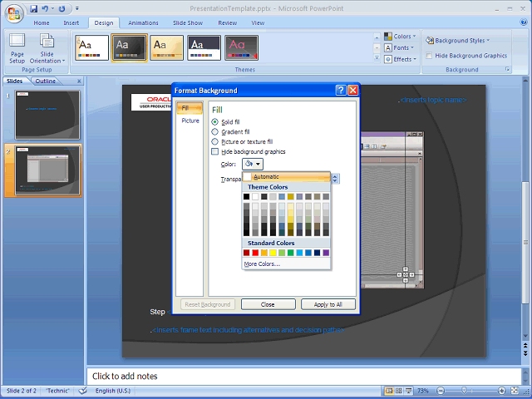This screenshot has width=532, height=399.
Task: Close the Slides/Outline pane
Action: 79,81
